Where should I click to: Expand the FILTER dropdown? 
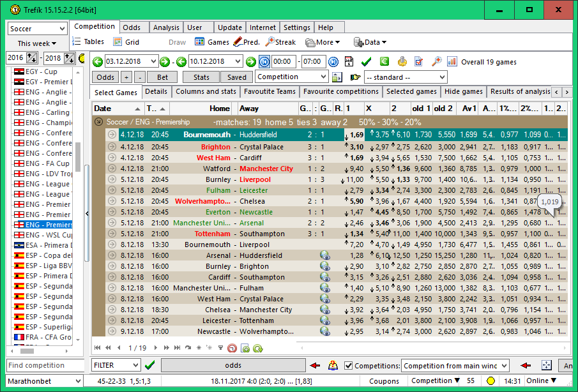[x=116, y=365]
